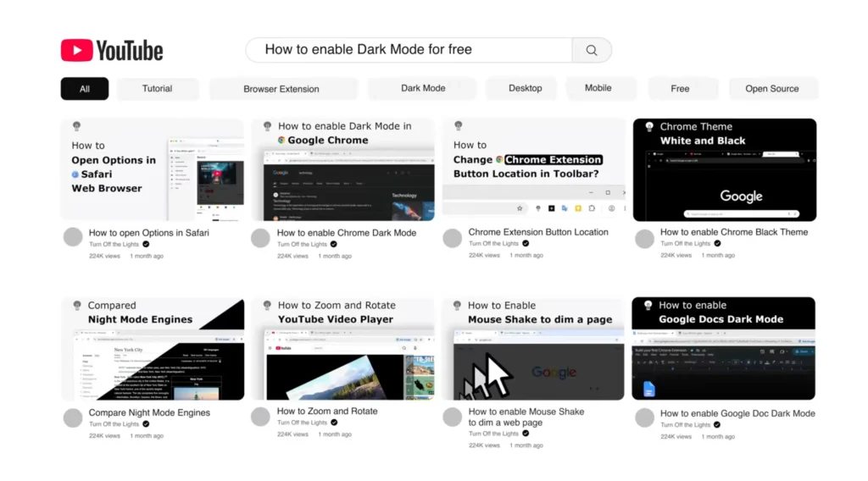Click lamp icon on Chrome Theme thumbnail
This screenshot has width=868, height=481.
pyautogui.click(x=649, y=127)
